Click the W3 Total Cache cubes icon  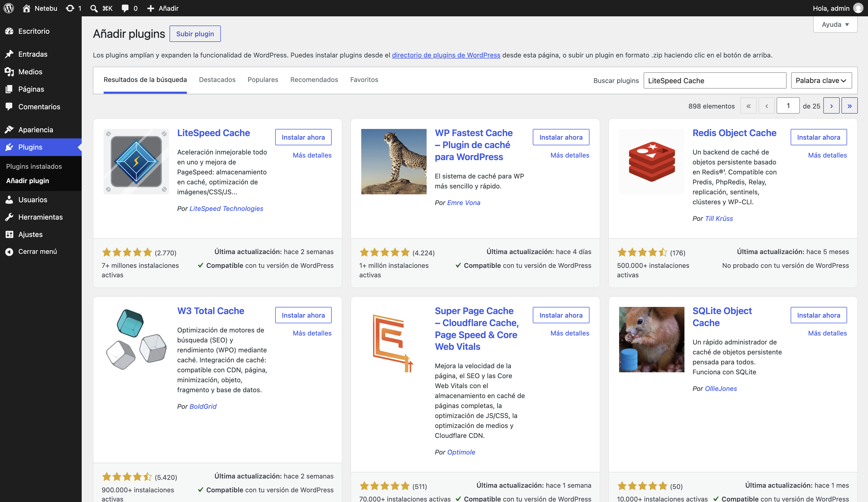click(136, 339)
